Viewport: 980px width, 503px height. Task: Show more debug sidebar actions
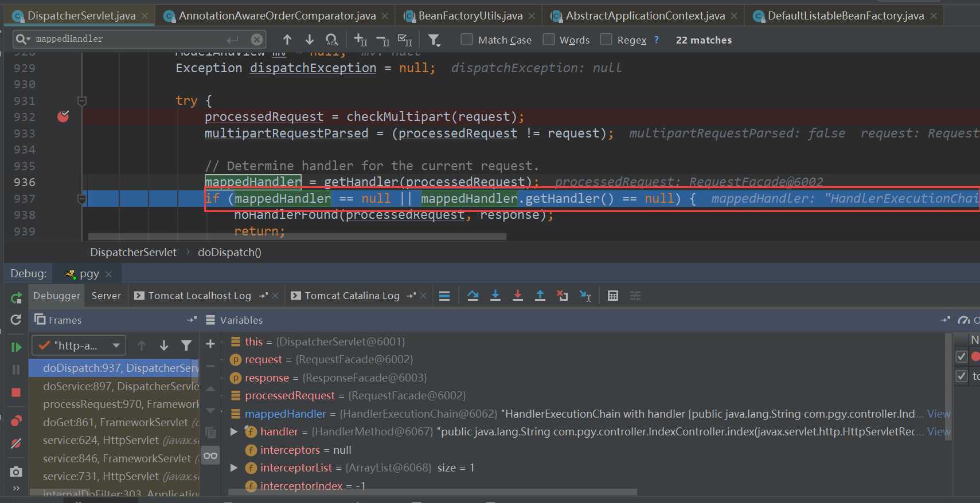tap(16, 488)
